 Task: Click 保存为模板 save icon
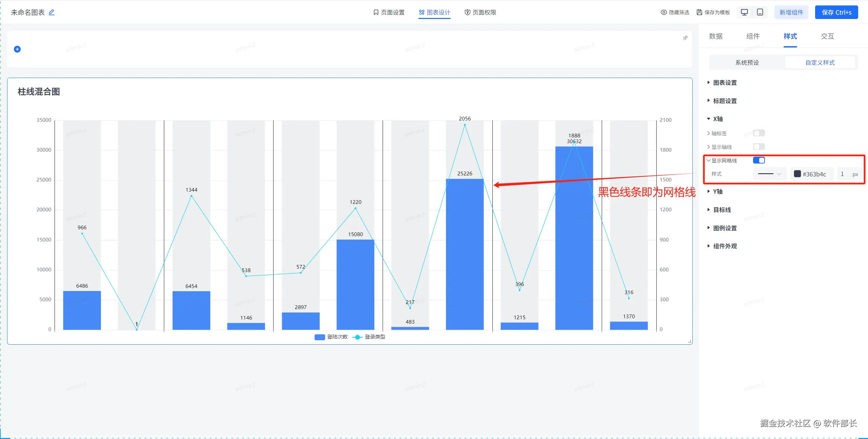coord(699,13)
